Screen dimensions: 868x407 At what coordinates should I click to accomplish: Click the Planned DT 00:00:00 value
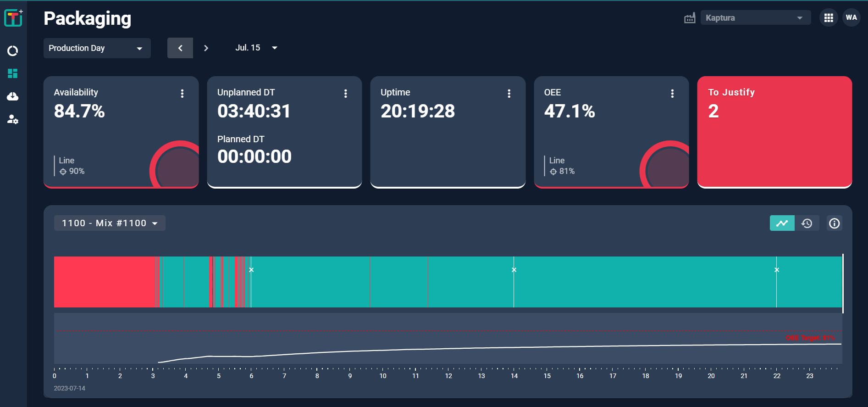(254, 157)
